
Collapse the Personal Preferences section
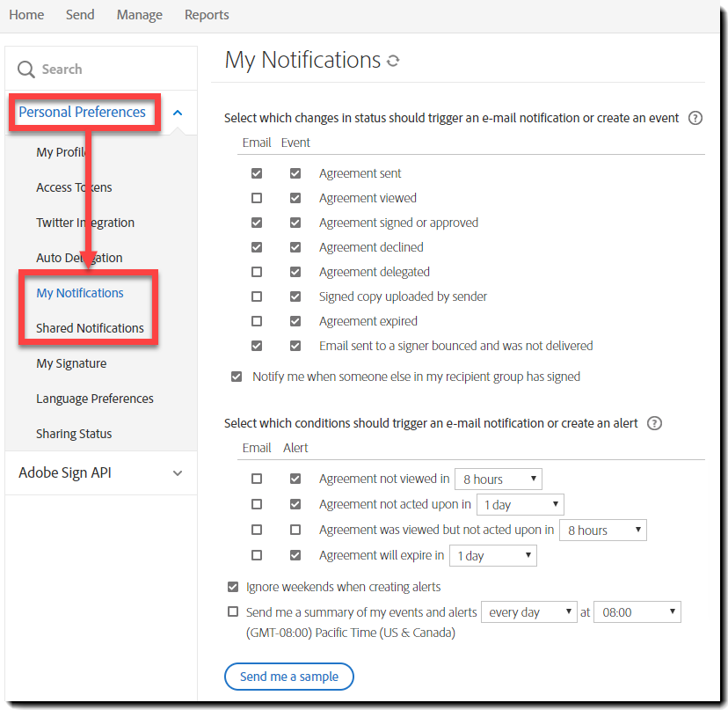(x=178, y=113)
